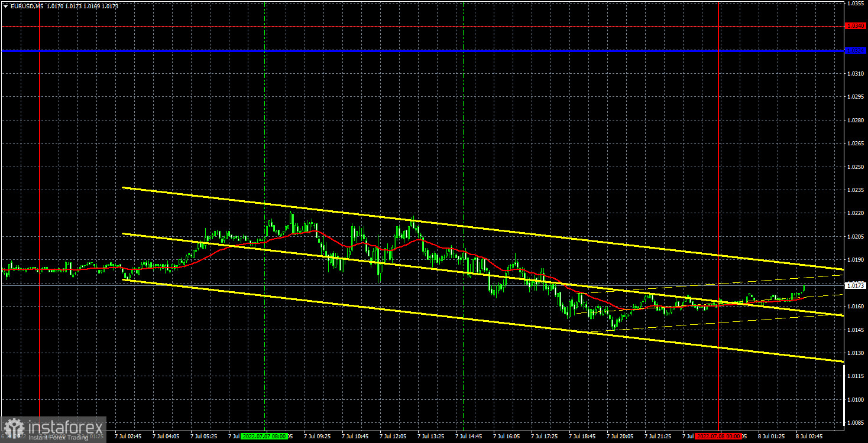The image size is (868, 443).
Task: Click the red 2022.07.08 00:00 time label
Action: (x=718, y=436)
